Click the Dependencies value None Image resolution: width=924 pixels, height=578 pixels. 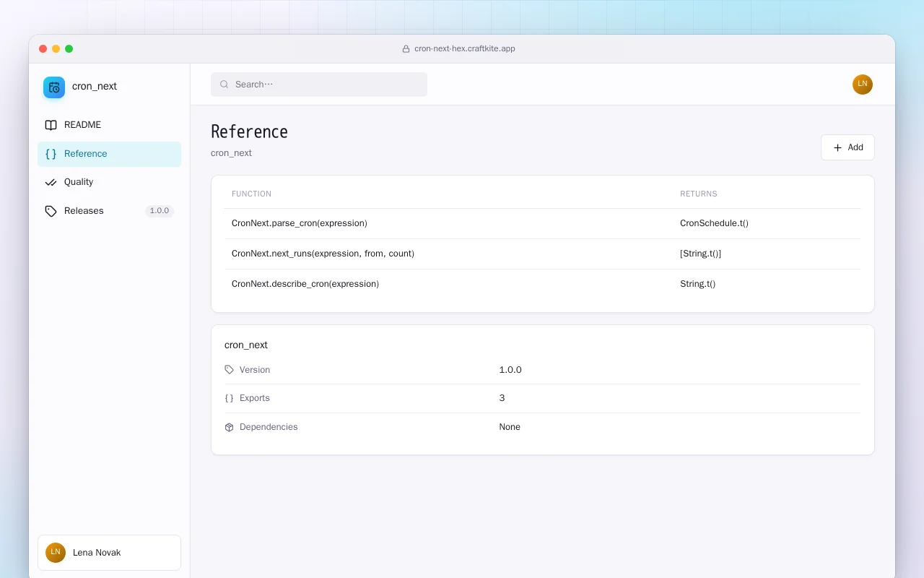[x=510, y=427]
